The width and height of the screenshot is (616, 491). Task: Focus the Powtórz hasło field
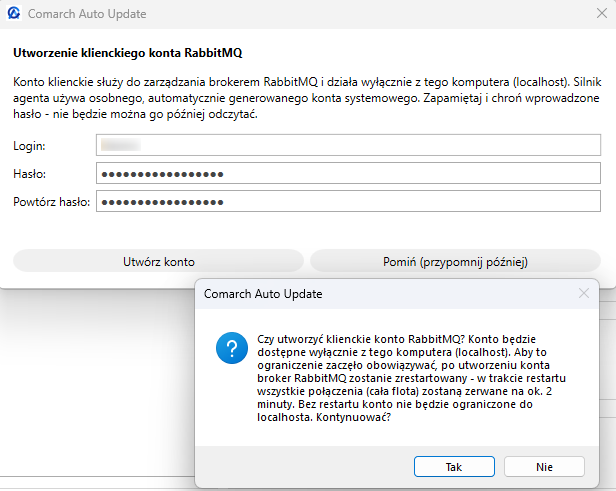point(348,201)
